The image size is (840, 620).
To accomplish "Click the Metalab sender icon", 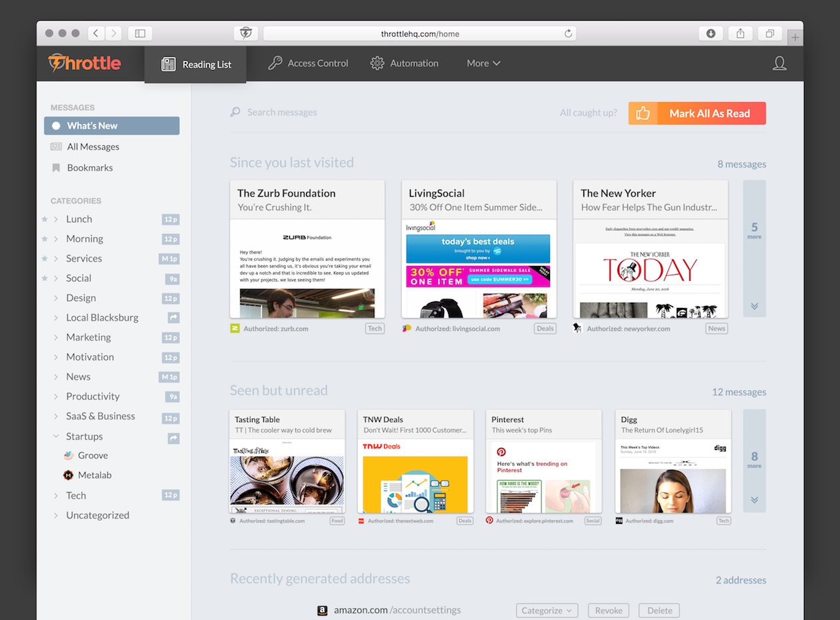I will (68, 475).
